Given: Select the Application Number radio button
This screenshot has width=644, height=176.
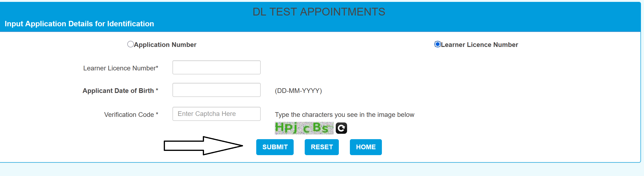Looking at the screenshot, I should (130, 44).
